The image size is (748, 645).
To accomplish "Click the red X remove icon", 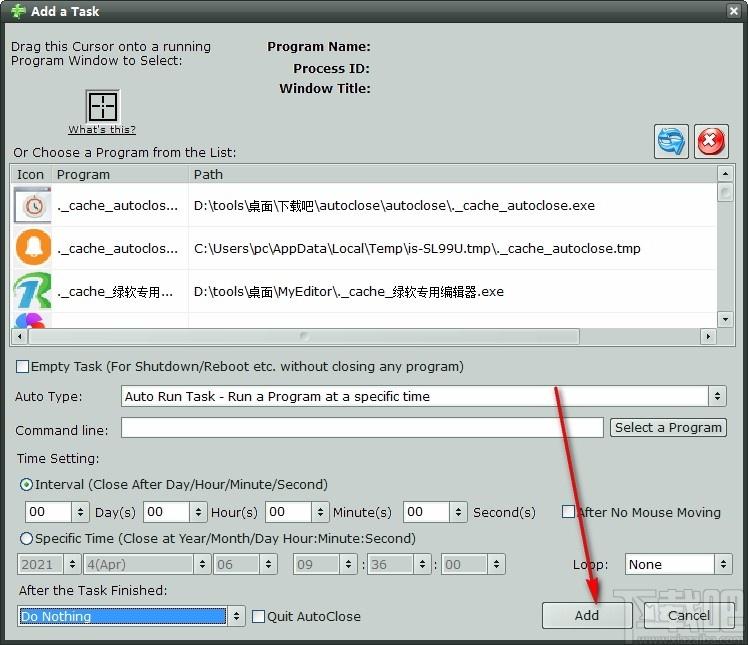I will point(711,141).
